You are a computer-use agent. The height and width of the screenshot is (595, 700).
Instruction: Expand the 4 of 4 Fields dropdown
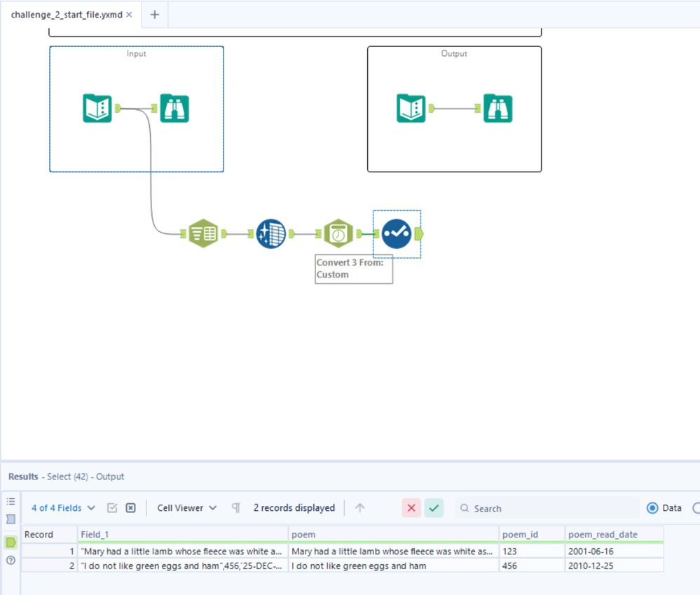(x=63, y=508)
